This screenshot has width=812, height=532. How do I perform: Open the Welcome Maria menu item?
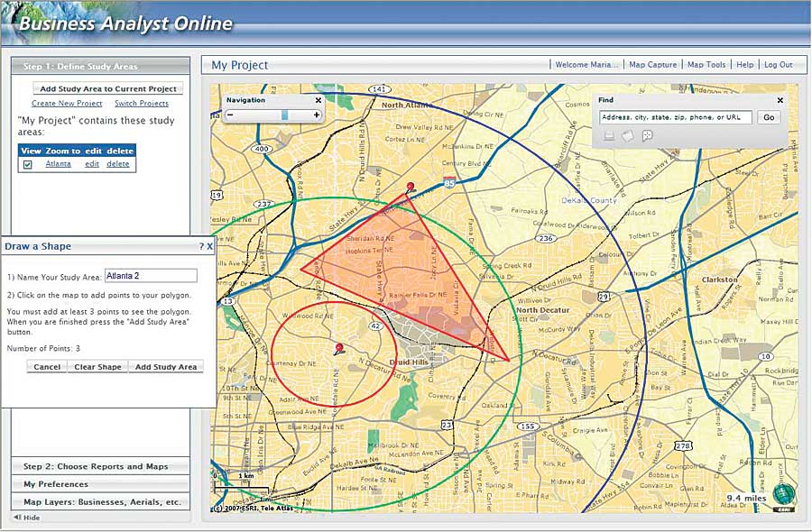tap(586, 65)
